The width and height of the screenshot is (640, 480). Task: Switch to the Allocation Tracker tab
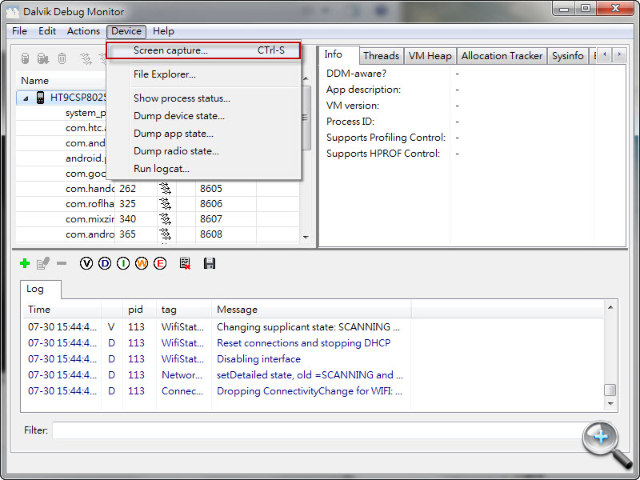click(x=502, y=56)
